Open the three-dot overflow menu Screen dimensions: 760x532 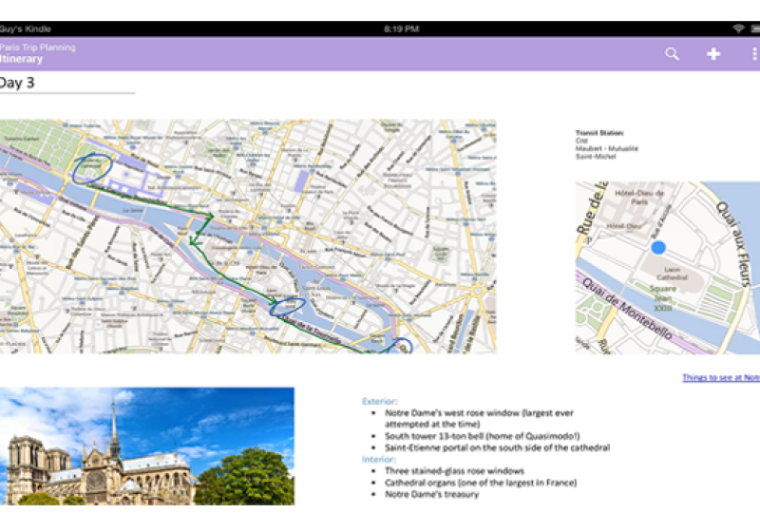[x=754, y=54]
